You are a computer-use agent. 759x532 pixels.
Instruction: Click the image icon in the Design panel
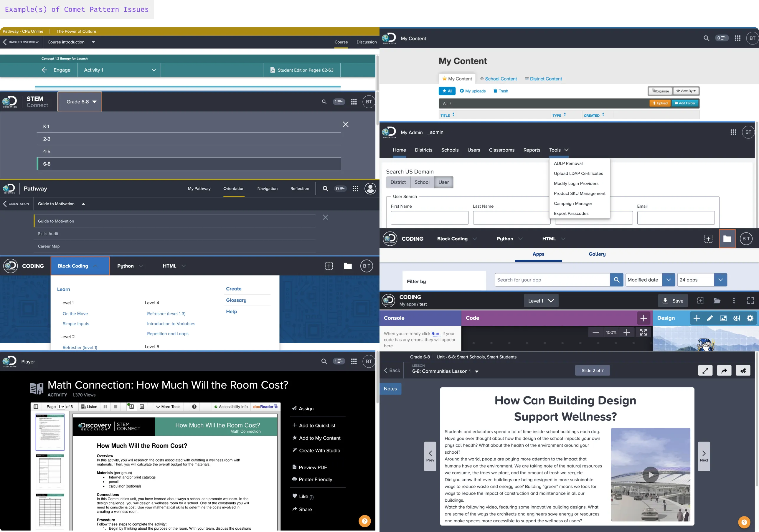723,318
